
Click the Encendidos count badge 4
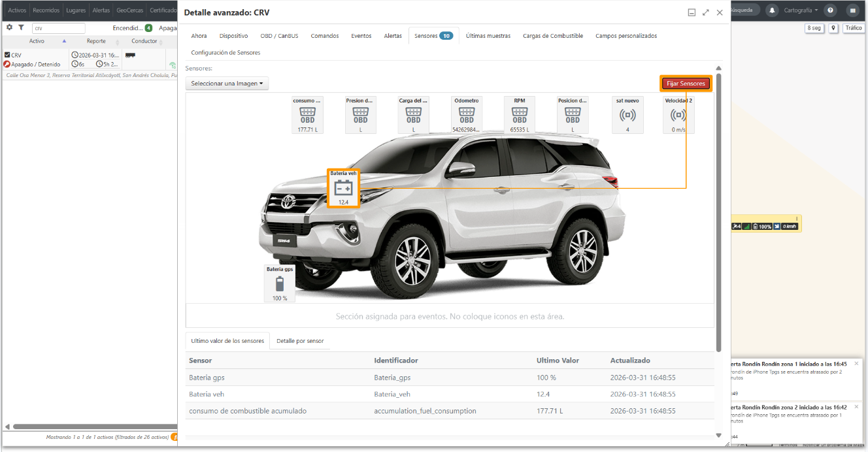pyautogui.click(x=148, y=28)
